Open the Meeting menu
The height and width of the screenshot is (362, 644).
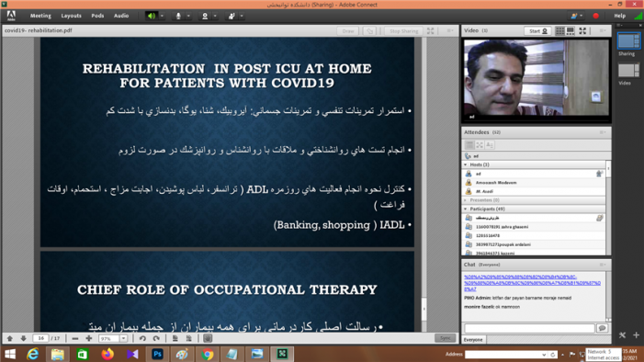(x=40, y=16)
